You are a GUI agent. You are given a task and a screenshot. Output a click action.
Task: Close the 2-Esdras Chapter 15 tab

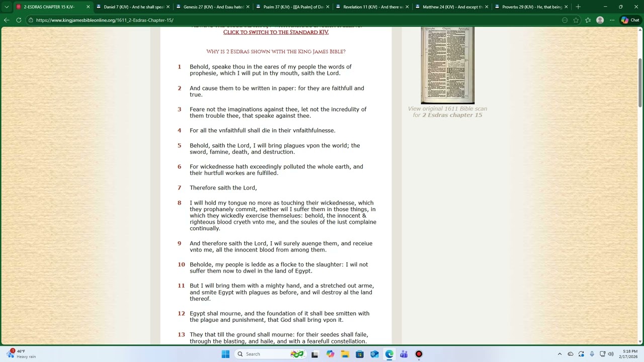click(x=88, y=7)
